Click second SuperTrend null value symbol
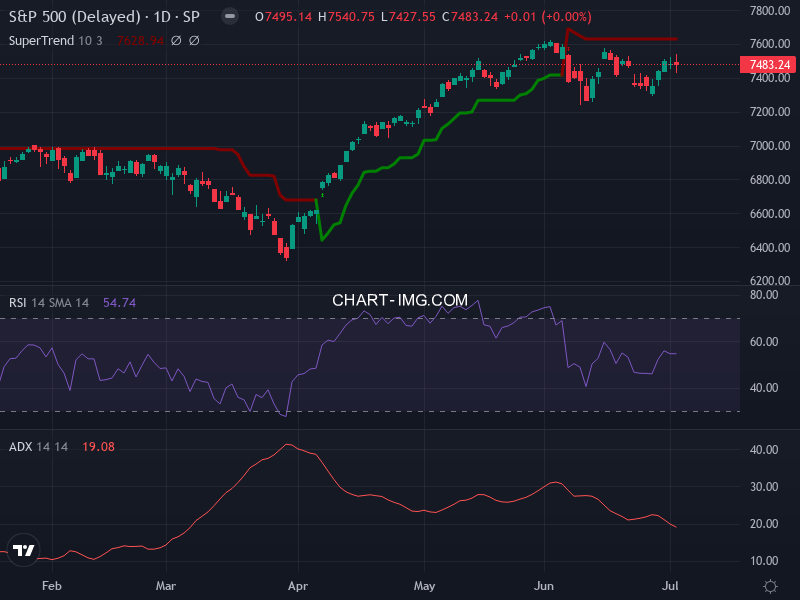The width and height of the screenshot is (800, 600). tap(194, 40)
